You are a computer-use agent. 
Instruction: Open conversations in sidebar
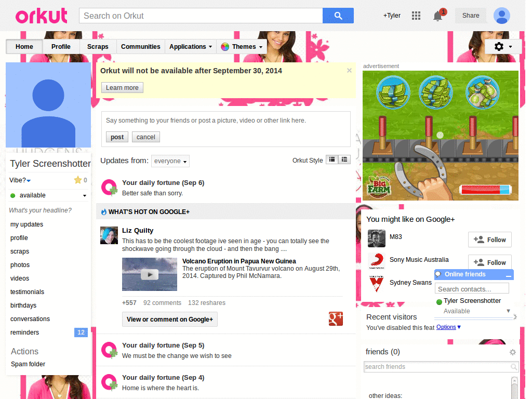click(x=30, y=319)
